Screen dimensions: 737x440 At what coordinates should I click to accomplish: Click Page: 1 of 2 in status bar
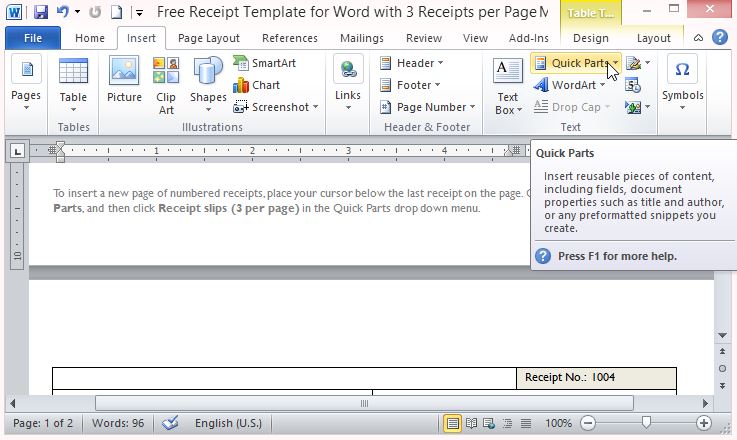pos(43,423)
